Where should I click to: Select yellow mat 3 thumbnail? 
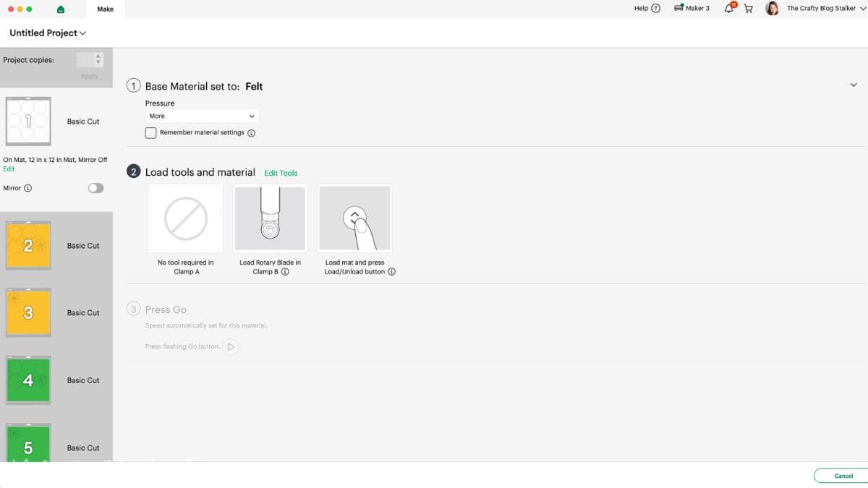[x=28, y=313]
